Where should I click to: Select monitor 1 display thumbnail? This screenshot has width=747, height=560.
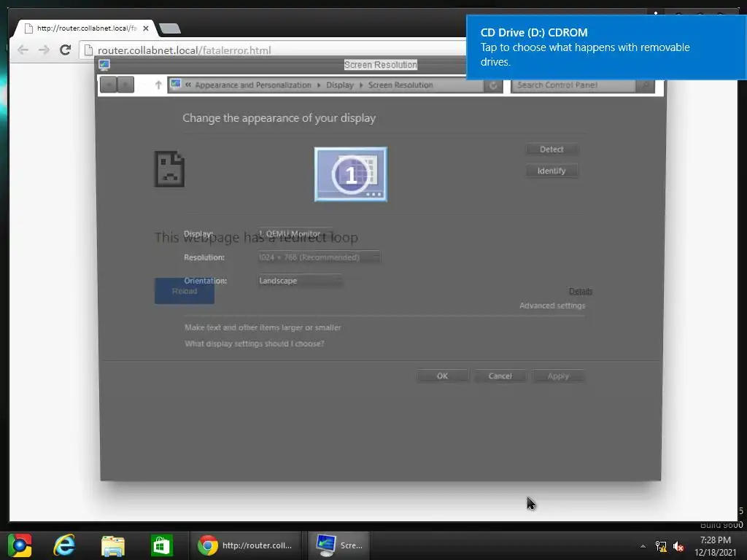351,174
